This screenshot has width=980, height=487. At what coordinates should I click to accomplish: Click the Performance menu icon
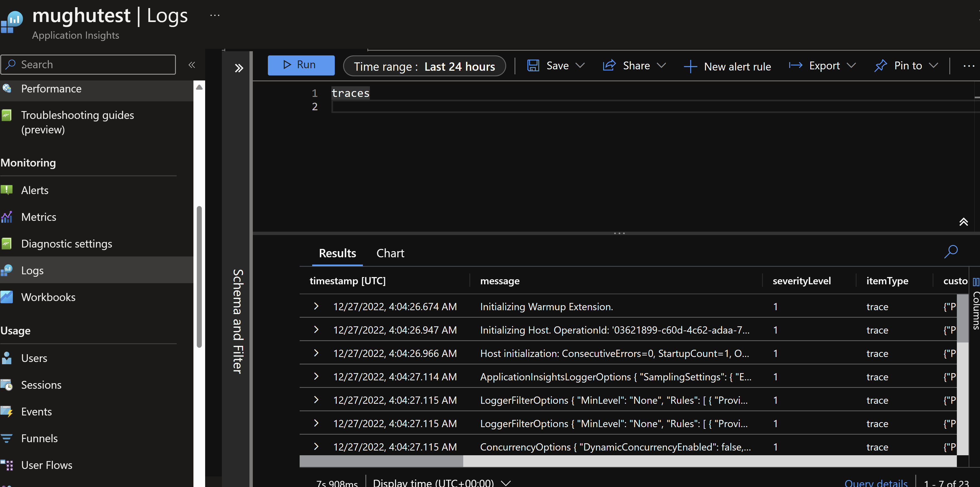[x=7, y=88]
